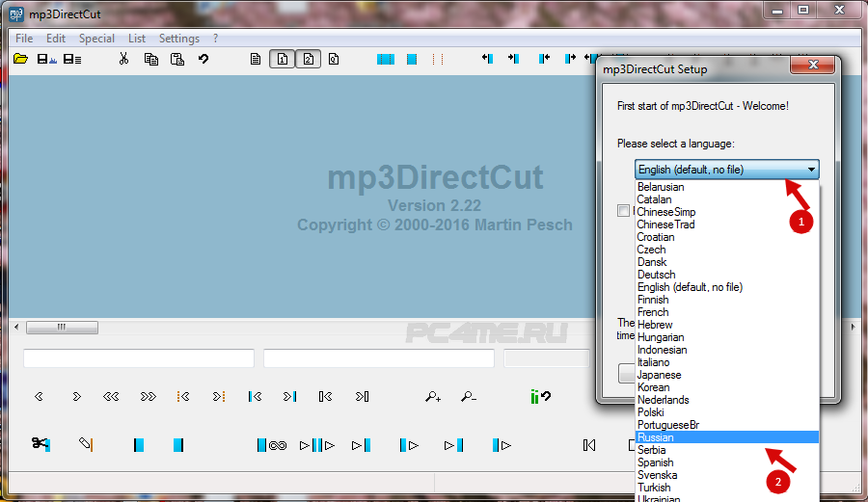Collapse the language combo box dropdown
Image resolution: width=868 pixels, height=502 pixels.
811,170
